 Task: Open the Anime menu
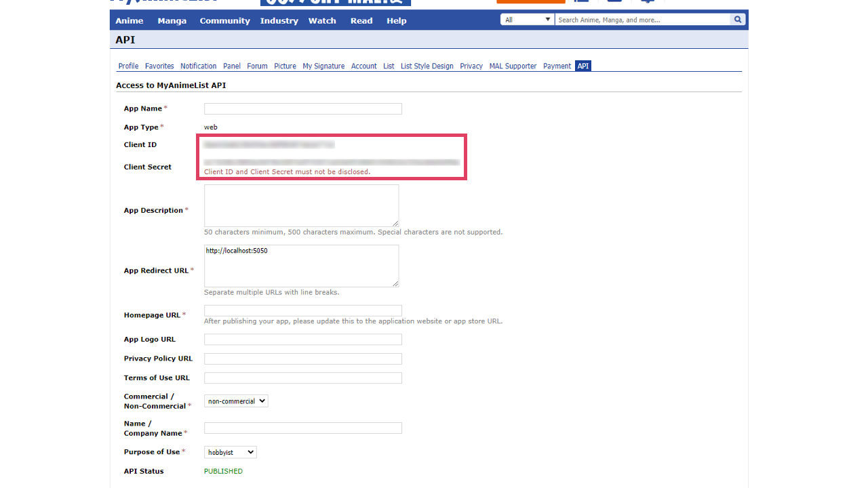click(x=130, y=20)
